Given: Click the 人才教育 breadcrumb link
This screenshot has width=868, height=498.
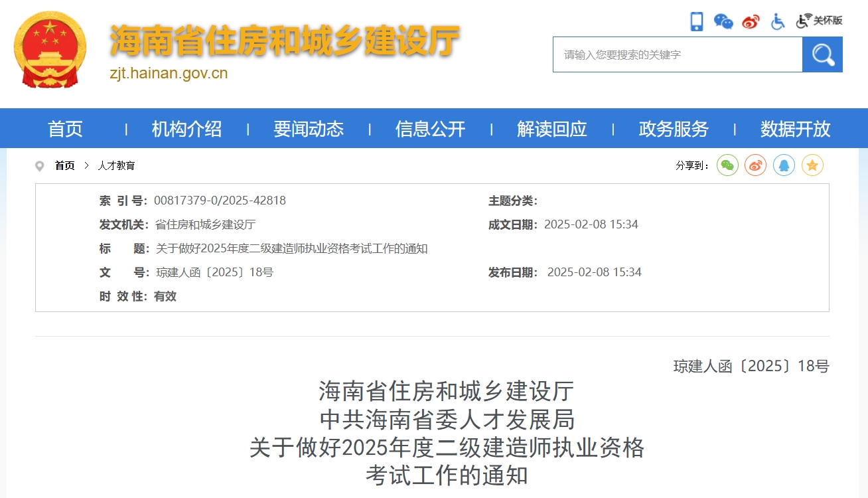Looking at the screenshot, I should point(116,166).
